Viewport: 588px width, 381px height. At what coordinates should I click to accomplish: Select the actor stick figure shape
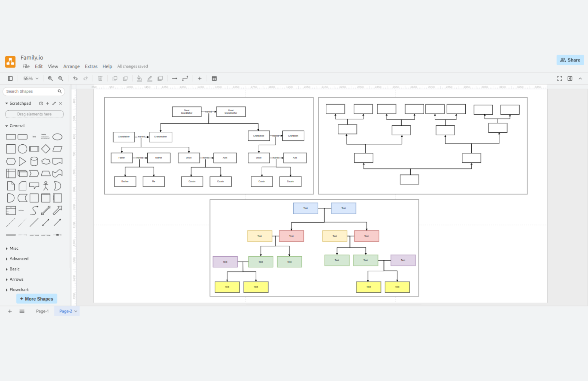46,186
